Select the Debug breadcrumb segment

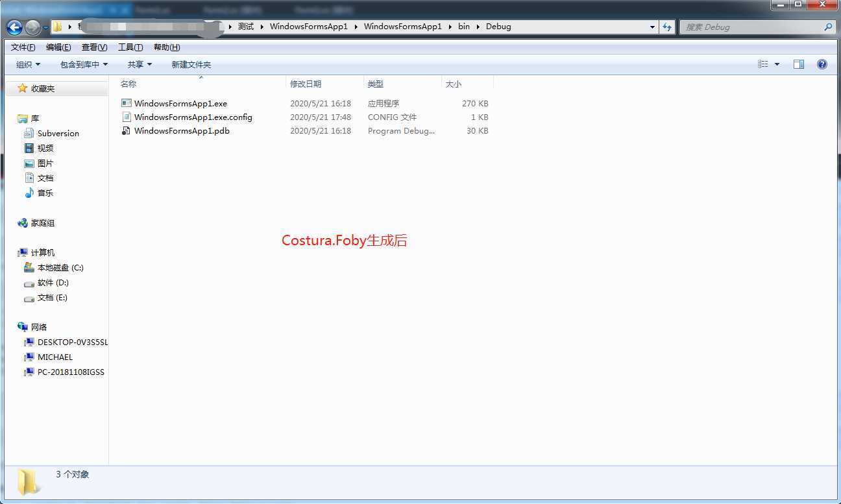click(498, 27)
